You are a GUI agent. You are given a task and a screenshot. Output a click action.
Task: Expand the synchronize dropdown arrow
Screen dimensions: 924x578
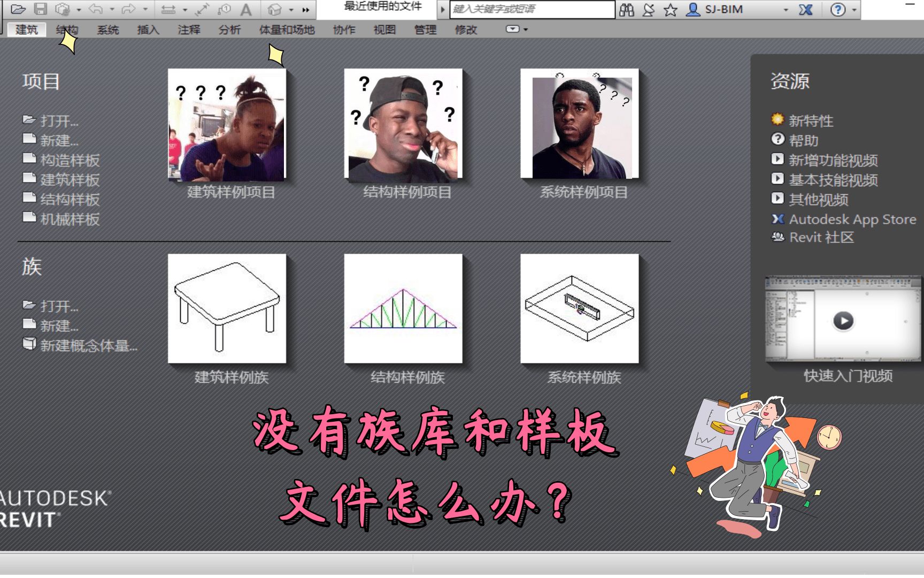[79, 10]
